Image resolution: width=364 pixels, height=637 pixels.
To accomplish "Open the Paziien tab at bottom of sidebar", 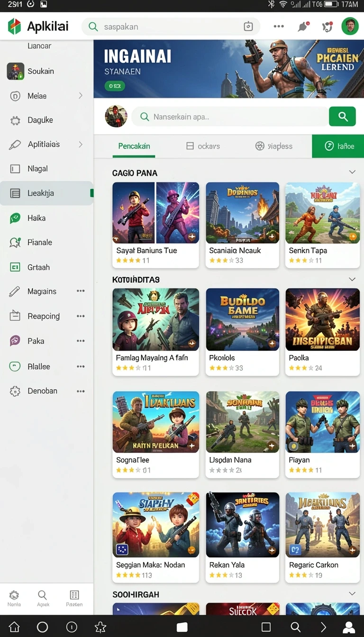I will pos(74,598).
